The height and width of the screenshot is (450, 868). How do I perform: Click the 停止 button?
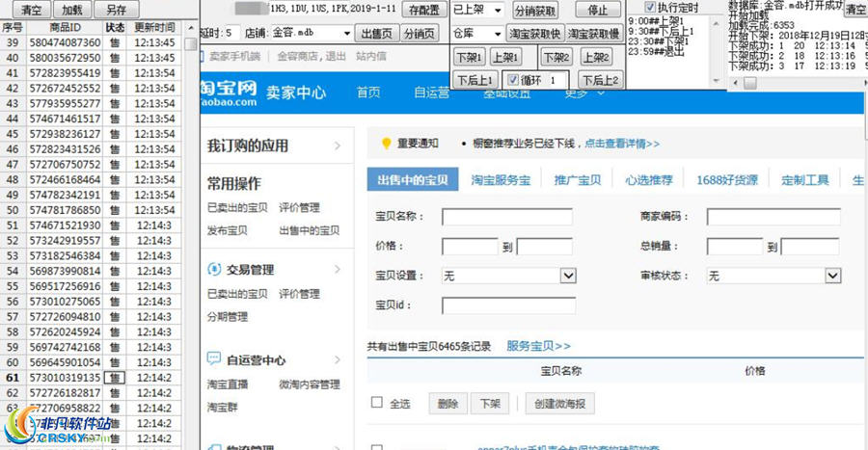597,10
